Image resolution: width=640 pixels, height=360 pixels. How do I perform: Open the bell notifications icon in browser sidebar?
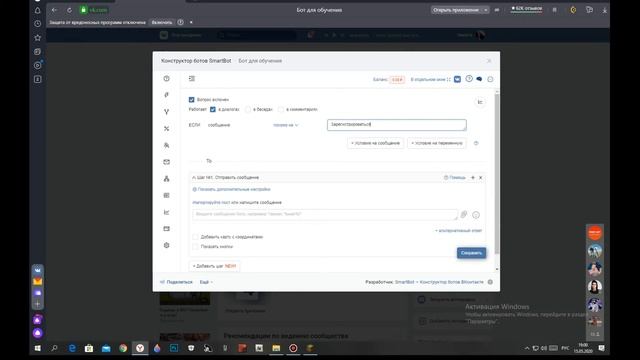click(38, 10)
